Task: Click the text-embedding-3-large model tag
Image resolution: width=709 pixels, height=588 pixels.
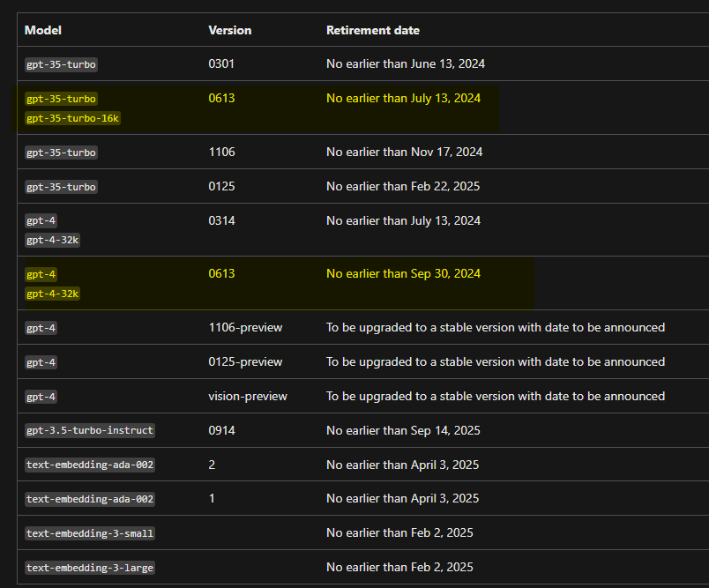Action: click(x=90, y=568)
